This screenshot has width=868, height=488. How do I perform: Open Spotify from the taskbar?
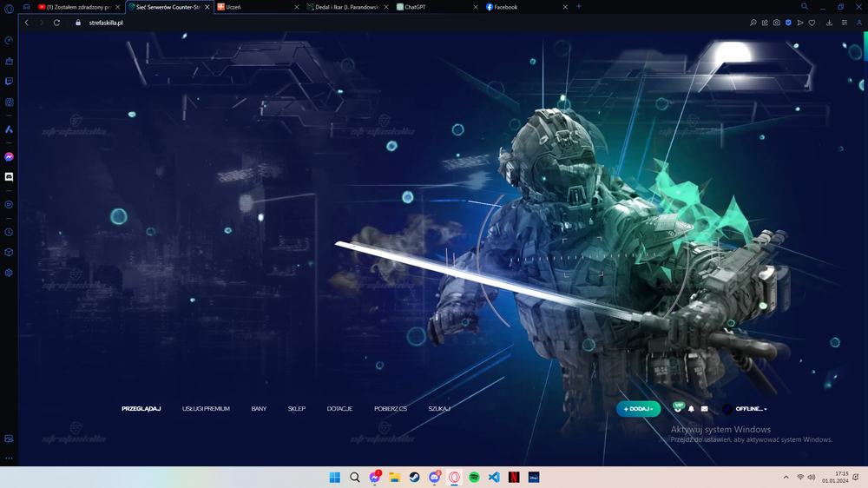[475, 478]
